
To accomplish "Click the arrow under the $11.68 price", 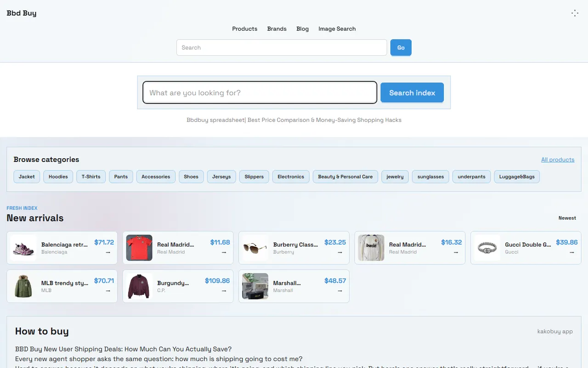I will tap(224, 252).
